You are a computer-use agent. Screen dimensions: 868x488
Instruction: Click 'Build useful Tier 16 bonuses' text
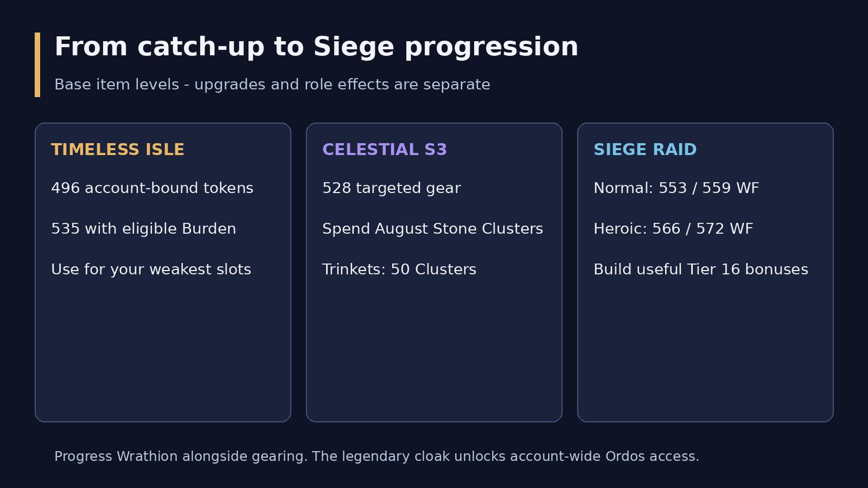(701, 269)
